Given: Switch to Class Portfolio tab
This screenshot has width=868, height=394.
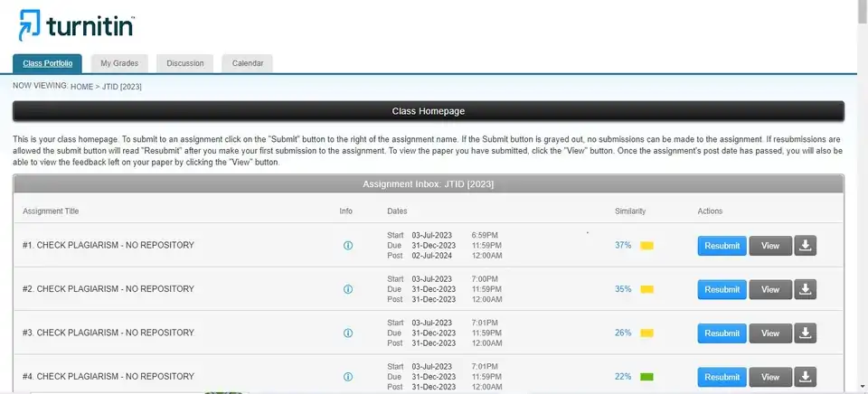Looking at the screenshot, I should click(x=47, y=63).
